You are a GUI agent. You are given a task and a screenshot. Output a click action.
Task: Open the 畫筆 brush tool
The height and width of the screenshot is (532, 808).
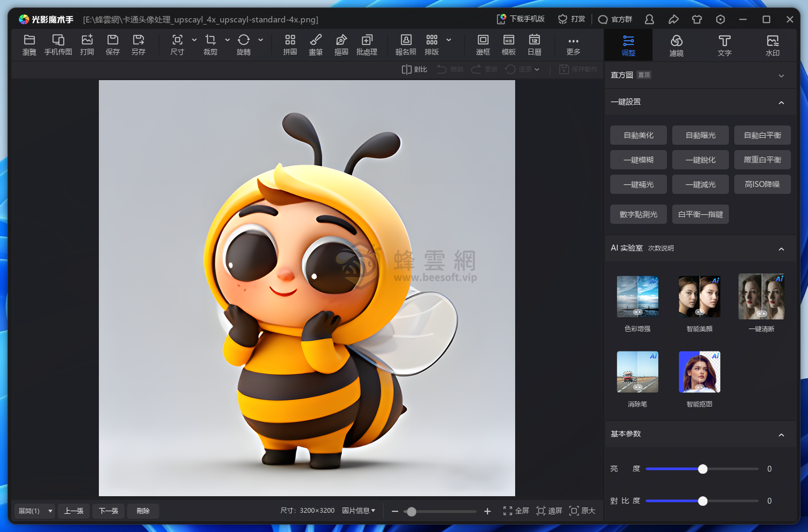pyautogui.click(x=316, y=45)
